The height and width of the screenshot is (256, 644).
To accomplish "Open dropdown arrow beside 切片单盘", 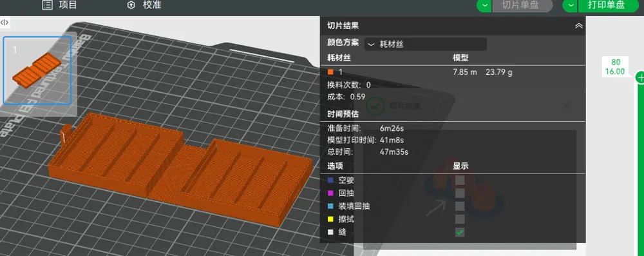I will 485,5.
